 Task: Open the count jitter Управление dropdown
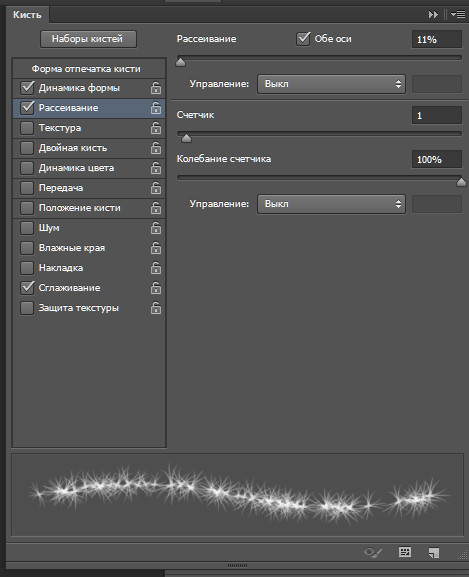(331, 204)
